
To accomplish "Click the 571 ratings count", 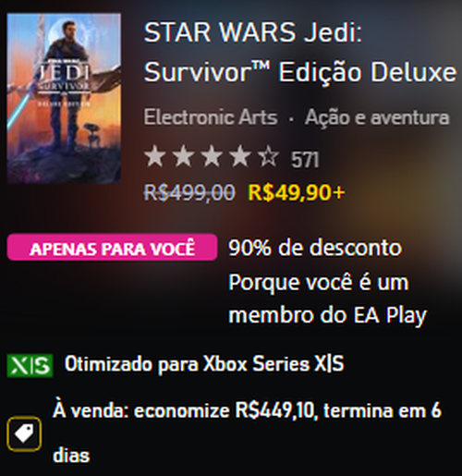I will [x=305, y=160].
